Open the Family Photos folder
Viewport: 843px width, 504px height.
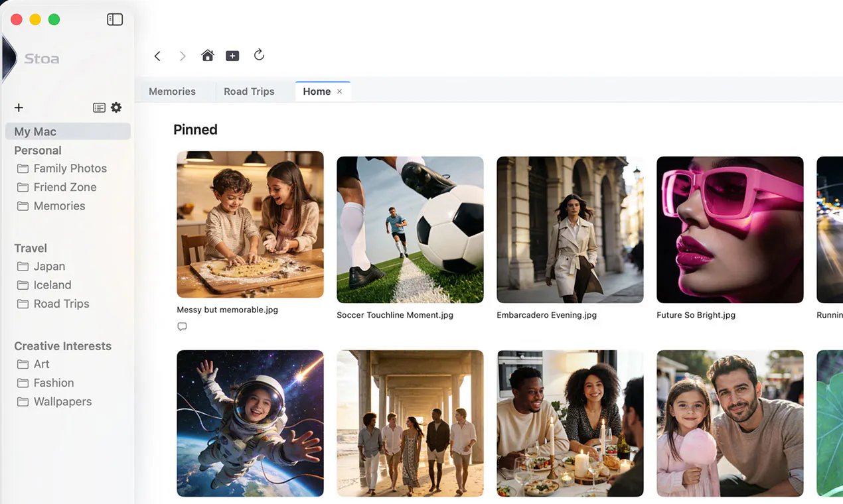click(62, 168)
